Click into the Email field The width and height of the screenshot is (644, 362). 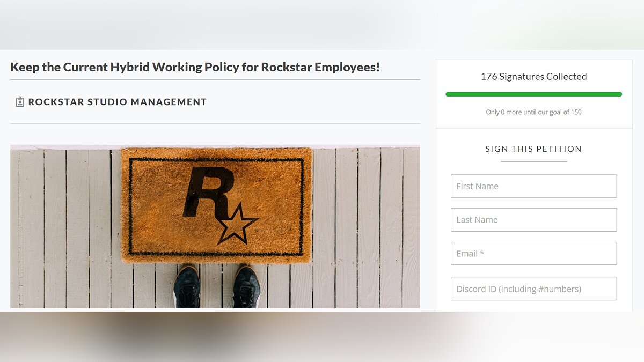(x=533, y=254)
